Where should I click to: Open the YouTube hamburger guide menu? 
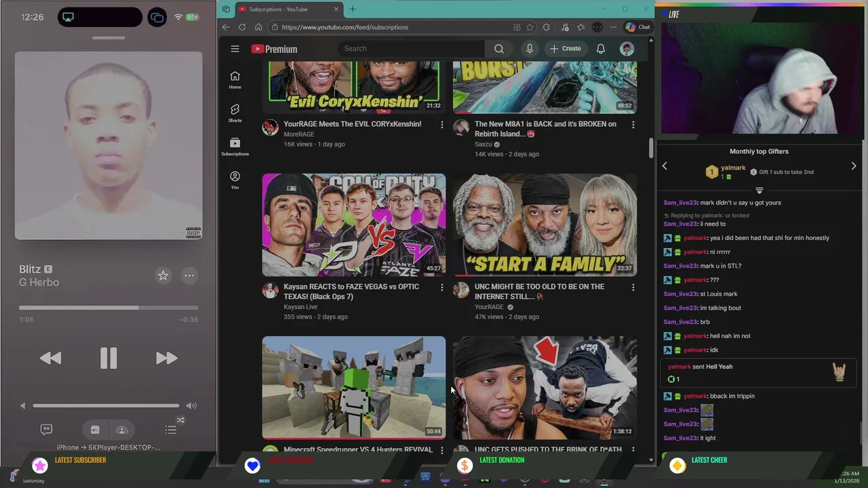(x=235, y=49)
